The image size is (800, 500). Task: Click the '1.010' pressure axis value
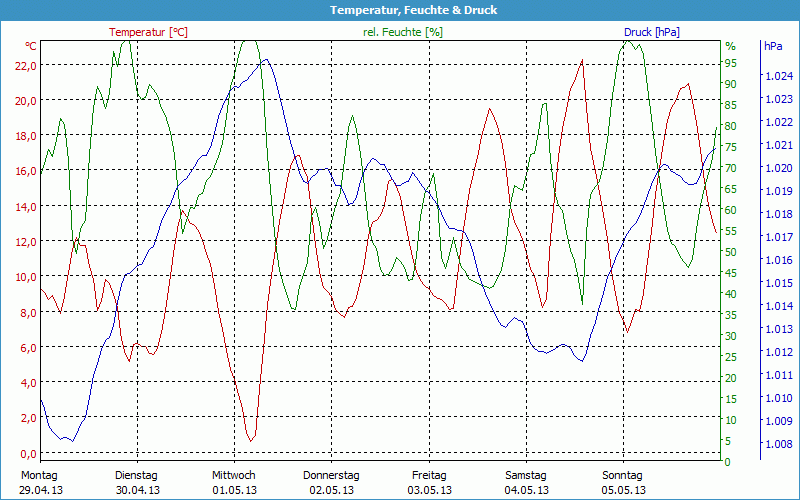[779, 398]
